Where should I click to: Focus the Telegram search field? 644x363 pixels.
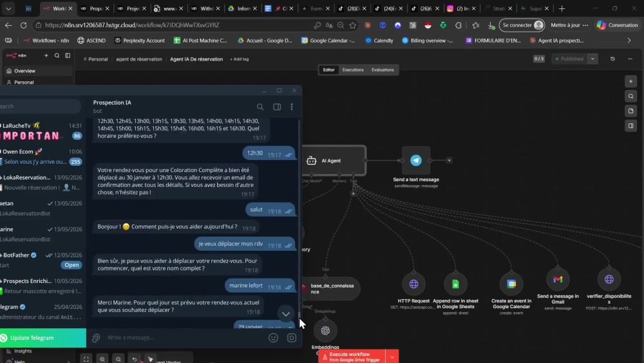[x=40, y=106]
